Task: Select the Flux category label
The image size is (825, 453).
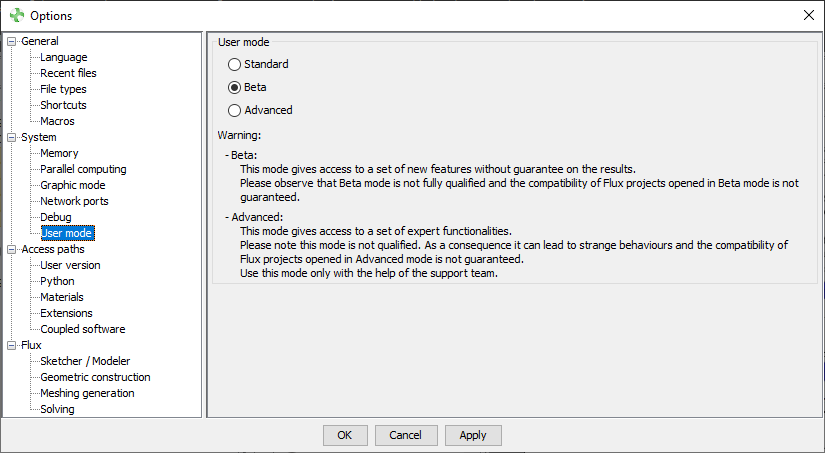Action: click(x=31, y=346)
